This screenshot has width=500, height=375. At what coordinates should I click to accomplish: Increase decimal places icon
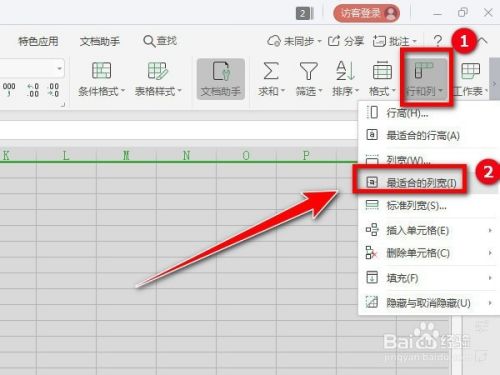(x=33, y=90)
